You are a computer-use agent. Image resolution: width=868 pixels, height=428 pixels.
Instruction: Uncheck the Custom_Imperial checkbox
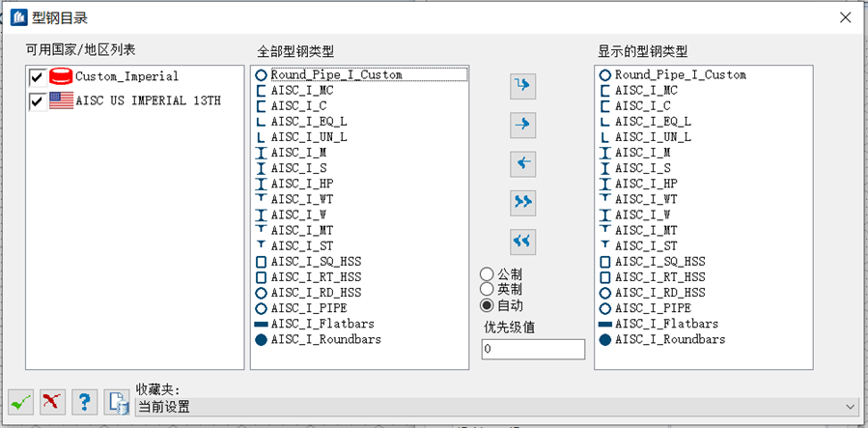pyautogui.click(x=38, y=77)
